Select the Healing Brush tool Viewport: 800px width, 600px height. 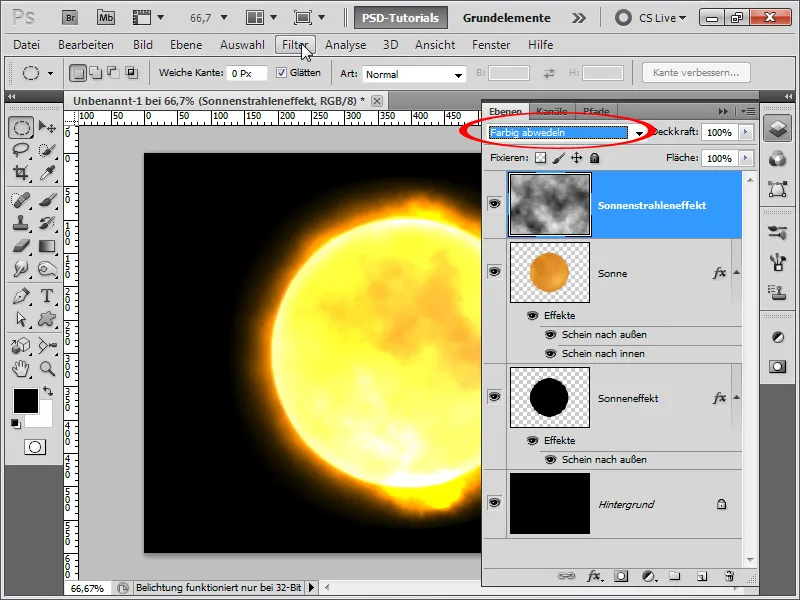tap(21, 200)
